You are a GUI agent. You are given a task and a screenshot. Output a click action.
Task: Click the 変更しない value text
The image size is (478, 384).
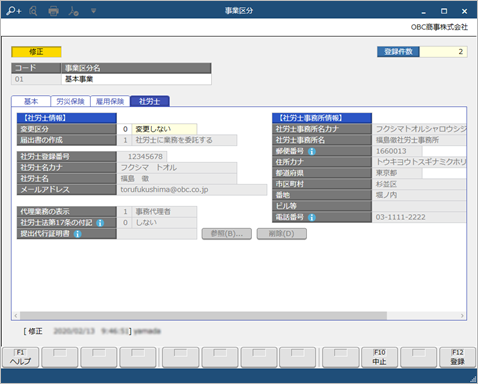(153, 129)
